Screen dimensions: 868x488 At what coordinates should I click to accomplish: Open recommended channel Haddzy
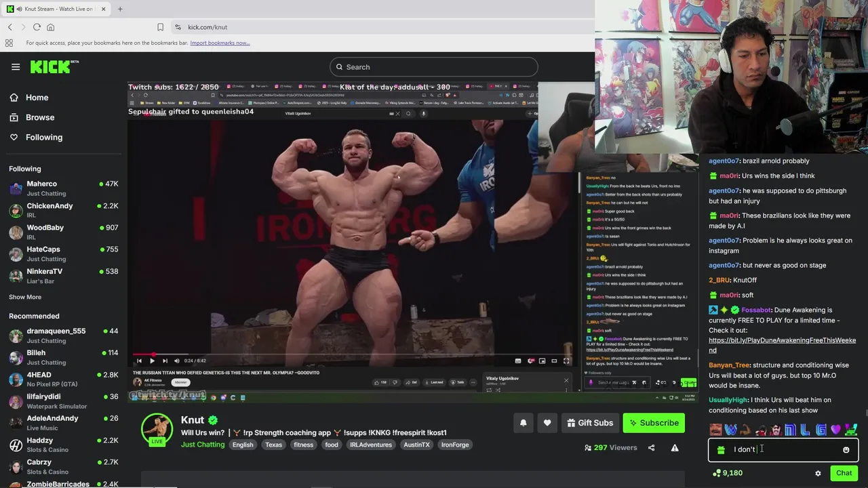pyautogui.click(x=64, y=445)
